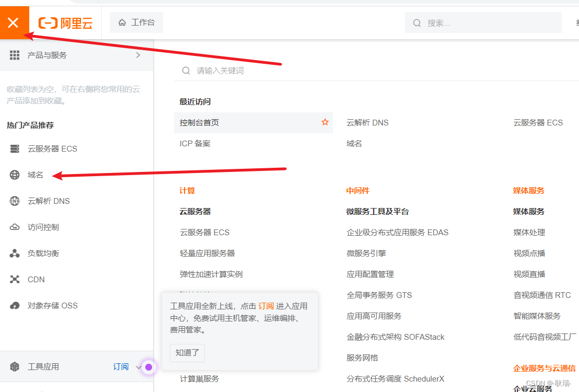
Task: Click the 对象存储 OSS cloud icon
Action: coord(15,306)
